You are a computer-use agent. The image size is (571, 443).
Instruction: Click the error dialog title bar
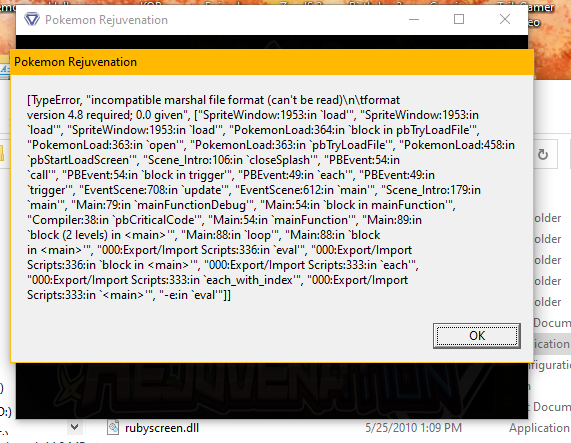pos(272,62)
